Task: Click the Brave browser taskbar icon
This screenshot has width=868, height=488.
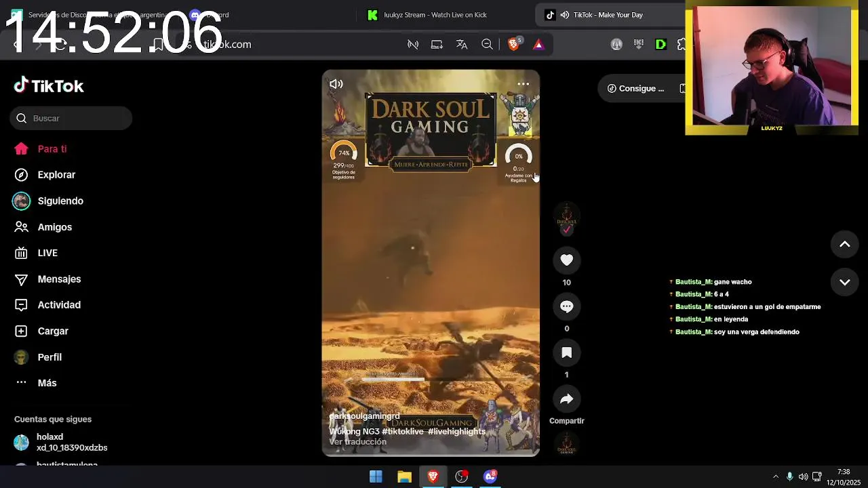Action: pyautogui.click(x=433, y=476)
